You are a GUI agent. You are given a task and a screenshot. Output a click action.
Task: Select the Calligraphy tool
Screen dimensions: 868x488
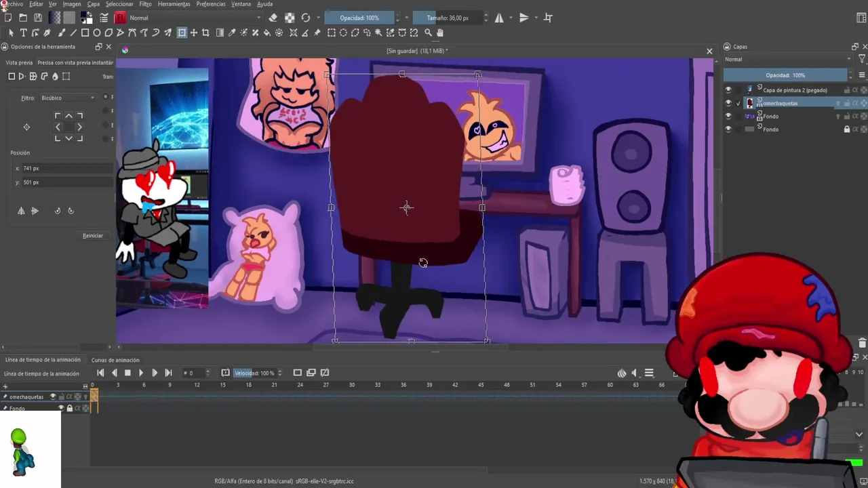click(x=47, y=33)
